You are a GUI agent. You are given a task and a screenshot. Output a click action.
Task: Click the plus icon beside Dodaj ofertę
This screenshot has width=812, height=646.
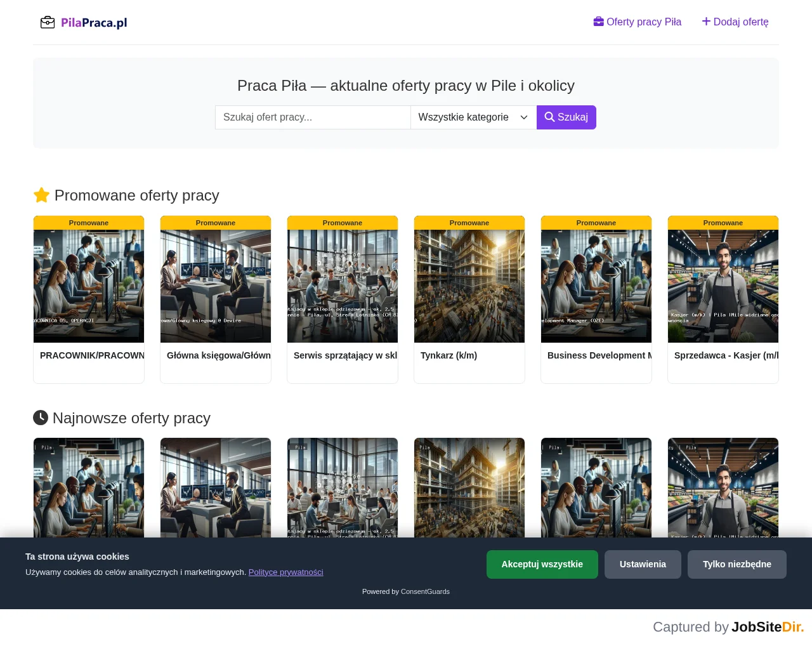click(706, 22)
